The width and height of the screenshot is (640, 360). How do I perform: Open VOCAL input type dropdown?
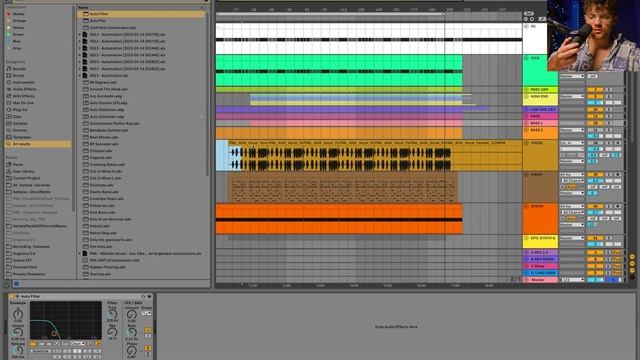[x=572, y=143]
